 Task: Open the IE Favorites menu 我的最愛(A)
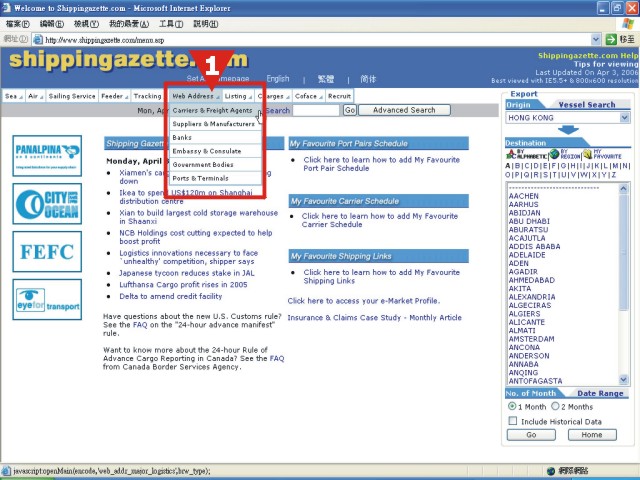pyautogui.click(x=129, y=24)
